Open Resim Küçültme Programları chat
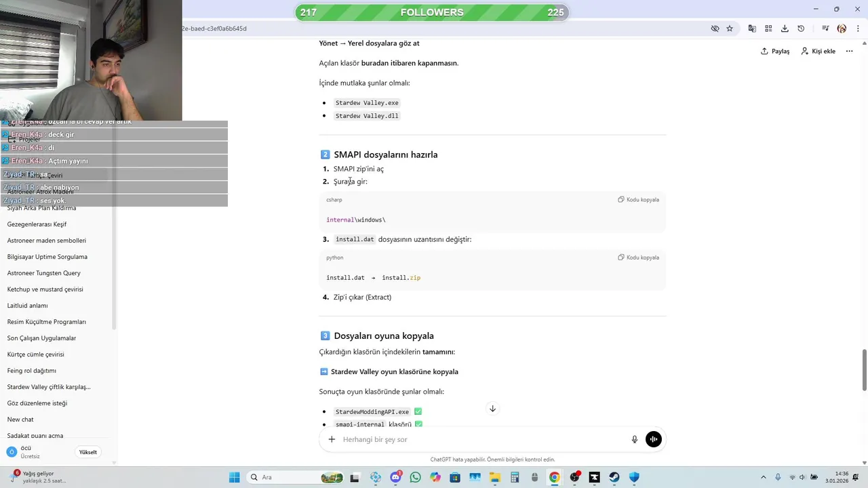The image size is (868, 488). tap(46, 322)
